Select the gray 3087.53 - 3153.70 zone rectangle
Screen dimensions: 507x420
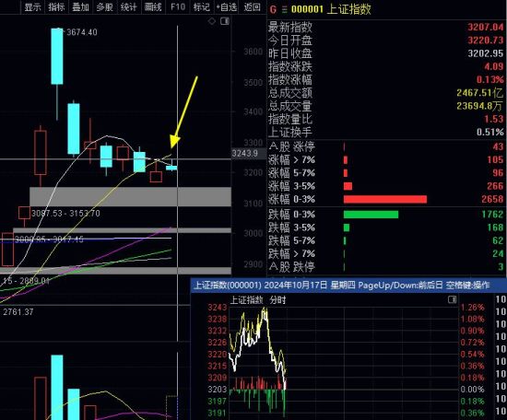coord(131,197)
